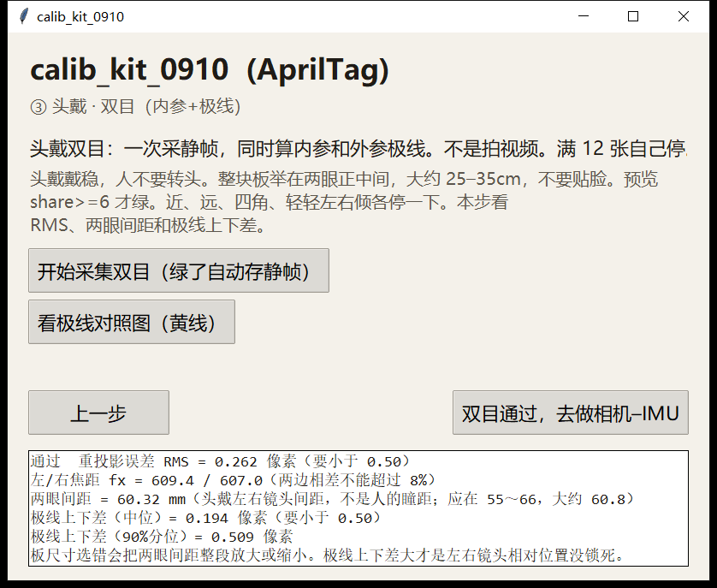Minimize the calib_kit_0910 window

click(x=584, y=16)
